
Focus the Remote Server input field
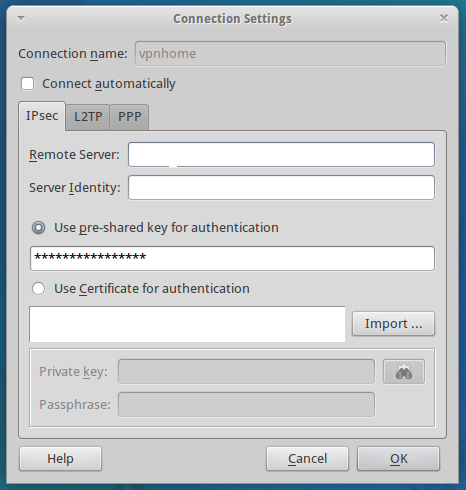(x=281, y=155)
